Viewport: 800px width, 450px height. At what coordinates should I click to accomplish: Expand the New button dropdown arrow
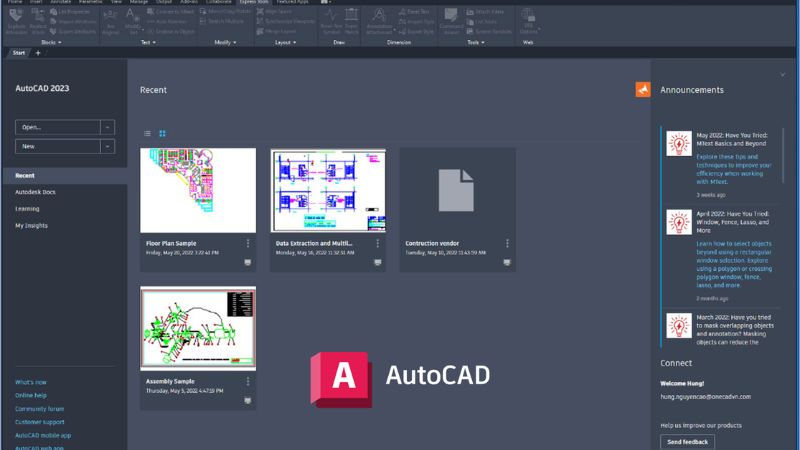pos(108,146)
